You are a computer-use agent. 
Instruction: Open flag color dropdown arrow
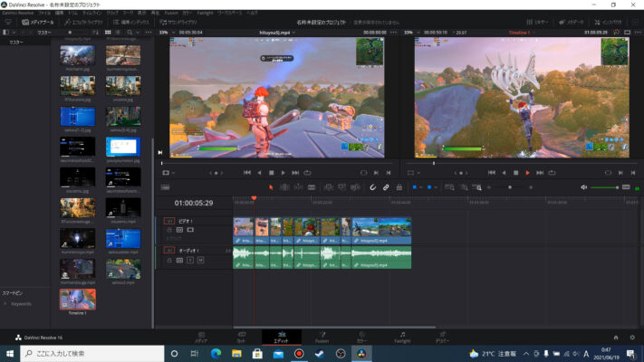tap(421, 187)
